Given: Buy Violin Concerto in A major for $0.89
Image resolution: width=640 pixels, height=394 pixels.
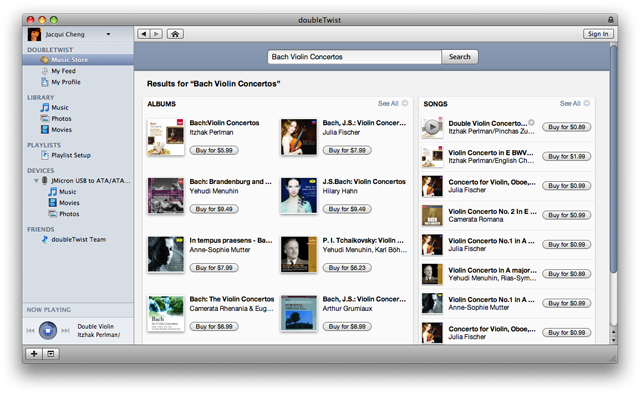Looking at the screenshot, I should coord(567,274).
